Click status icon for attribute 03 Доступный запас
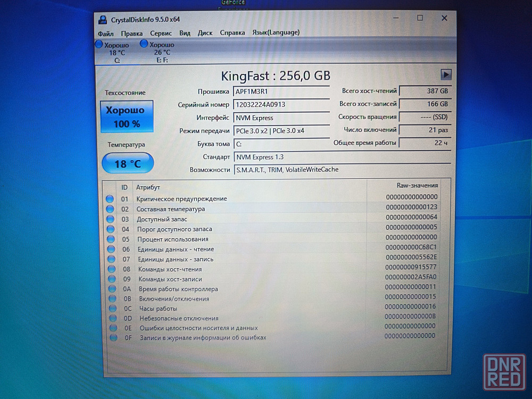This screenshot has width=532, height=399. click(110, 219)
